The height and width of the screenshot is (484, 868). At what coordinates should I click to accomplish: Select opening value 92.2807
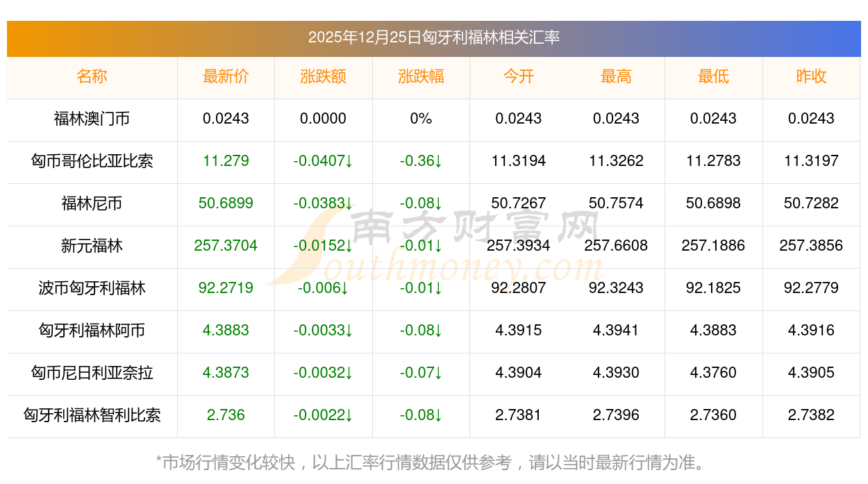519,288
